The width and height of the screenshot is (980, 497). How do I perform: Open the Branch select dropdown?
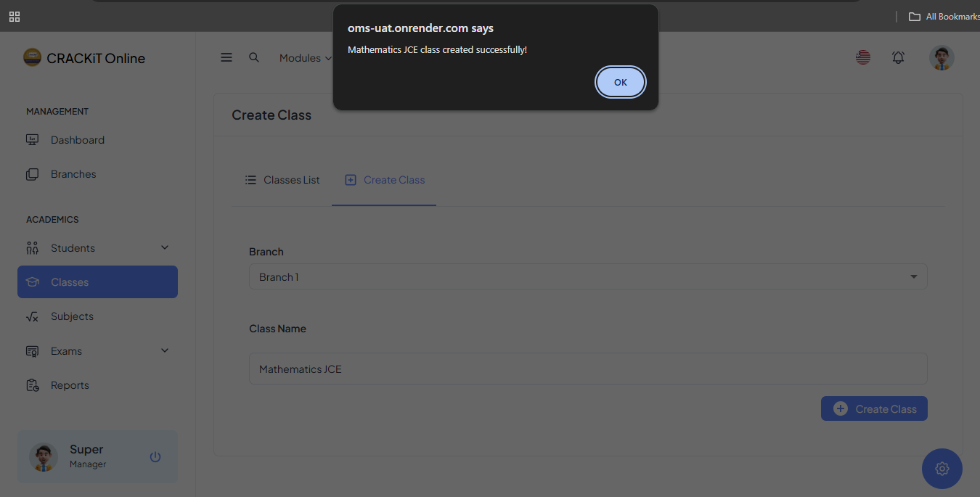click(x=588, y=277)
